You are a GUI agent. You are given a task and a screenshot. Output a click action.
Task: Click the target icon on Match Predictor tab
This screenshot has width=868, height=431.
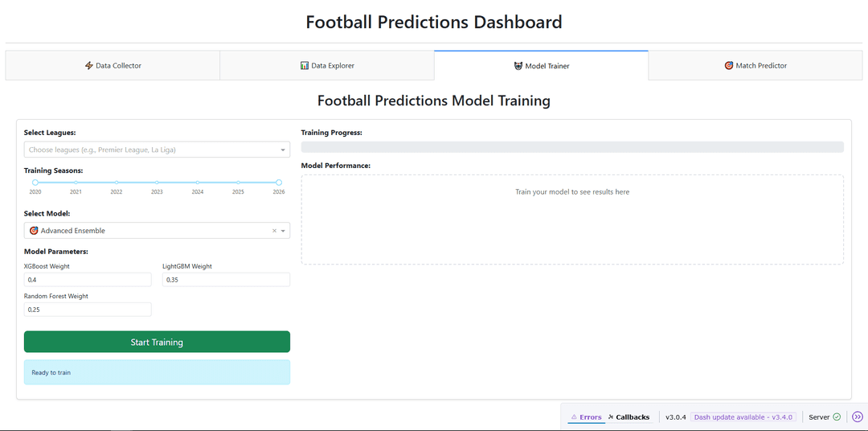729,66
